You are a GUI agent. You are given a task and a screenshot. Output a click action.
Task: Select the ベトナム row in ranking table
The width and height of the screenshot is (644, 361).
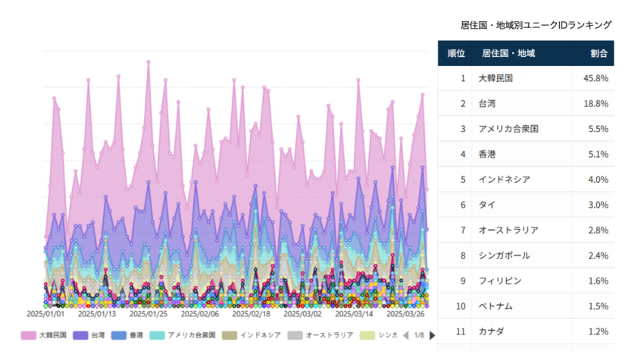(x=526, y=306)
